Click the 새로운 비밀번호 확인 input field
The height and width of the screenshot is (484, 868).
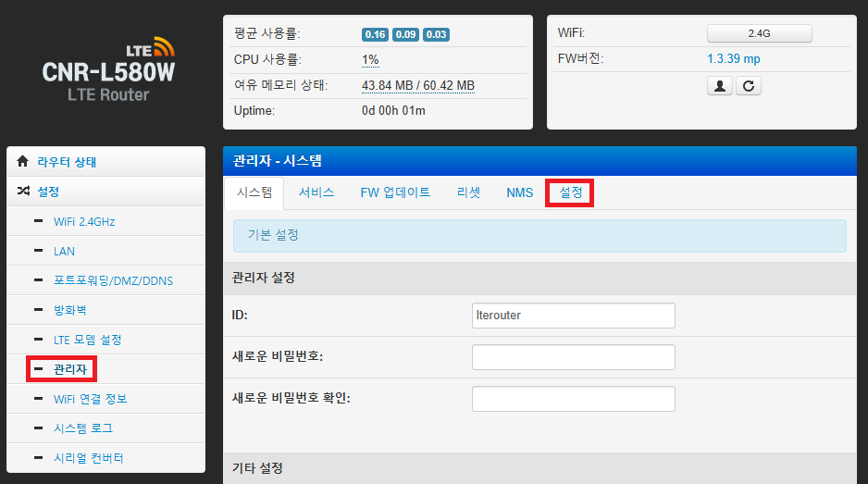tap(574, 399)
